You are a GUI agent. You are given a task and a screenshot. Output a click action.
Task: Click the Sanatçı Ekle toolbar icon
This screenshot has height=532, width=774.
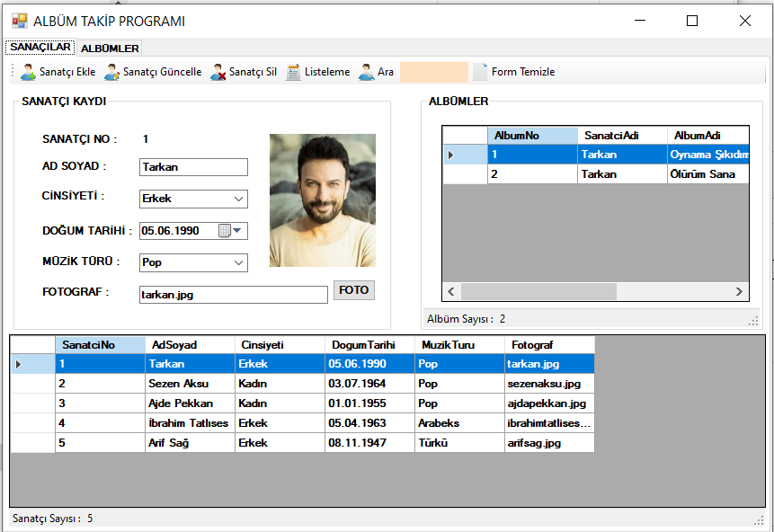pyautogui.click(x=29, y=73)
